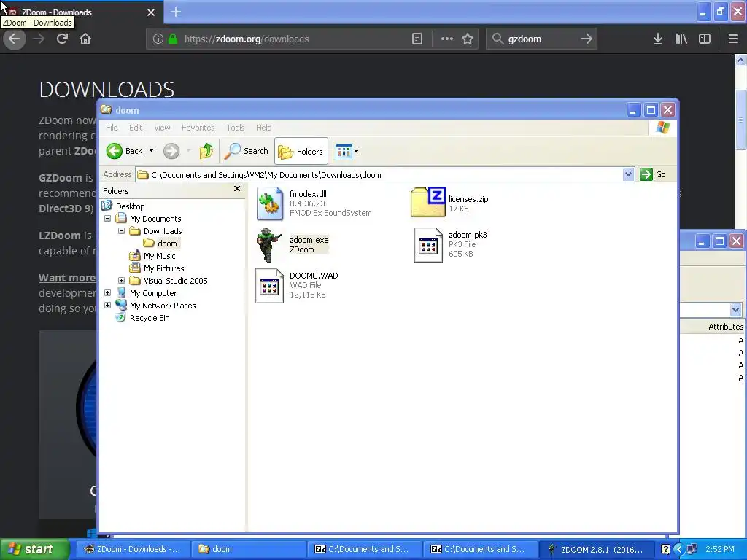The height and width of the screenshot is (560, 747).
Task: Click the Want more link on ZDoom page
Action: [x=67, y=278]
